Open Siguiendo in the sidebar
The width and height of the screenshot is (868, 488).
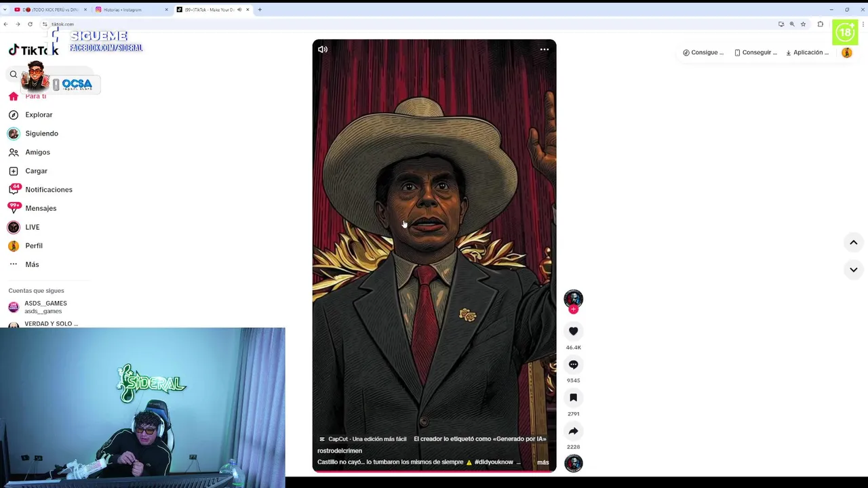tap(41, 134)
